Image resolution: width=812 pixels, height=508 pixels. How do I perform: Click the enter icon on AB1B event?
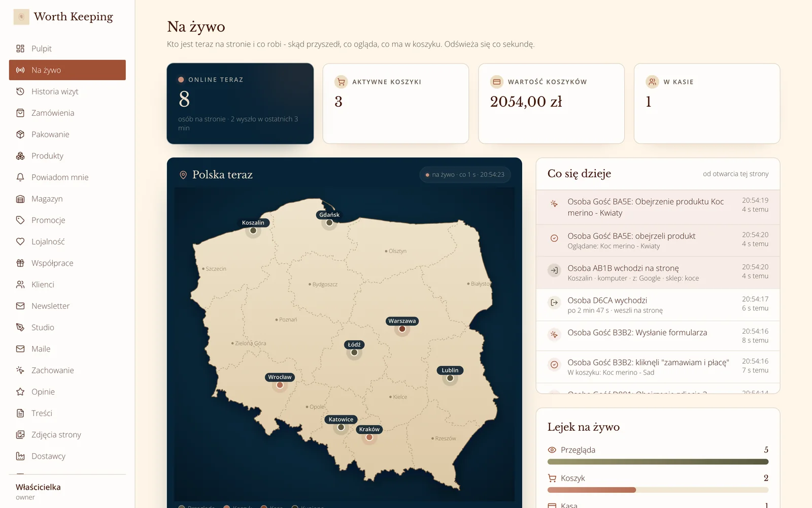554,270
